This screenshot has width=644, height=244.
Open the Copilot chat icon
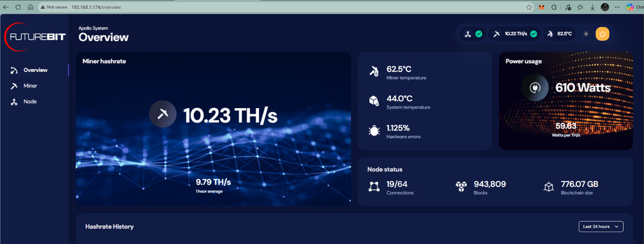click(630, 7)
